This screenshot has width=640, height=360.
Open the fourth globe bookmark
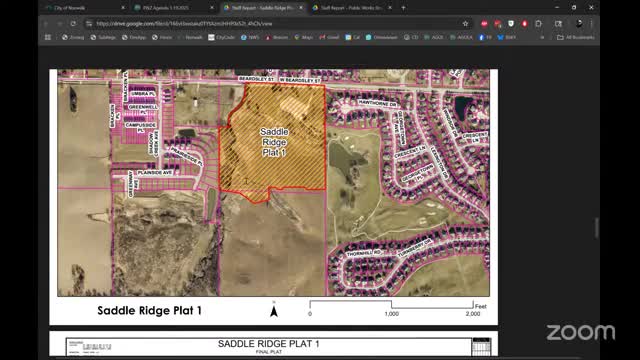pos(162,37)
